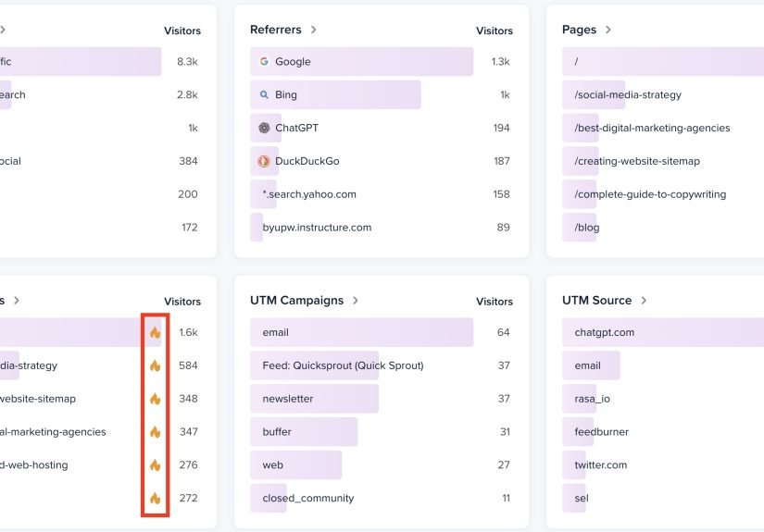Click the flame icon beside 272 visitors
The height and width of the screenshot is (532, 764).
click(155, 498)
